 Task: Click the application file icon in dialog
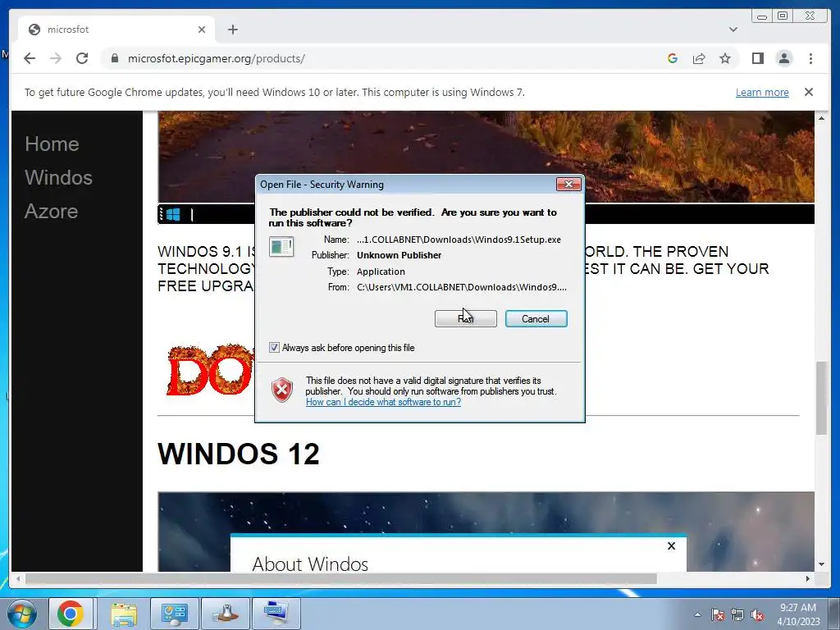coord(281,246)
